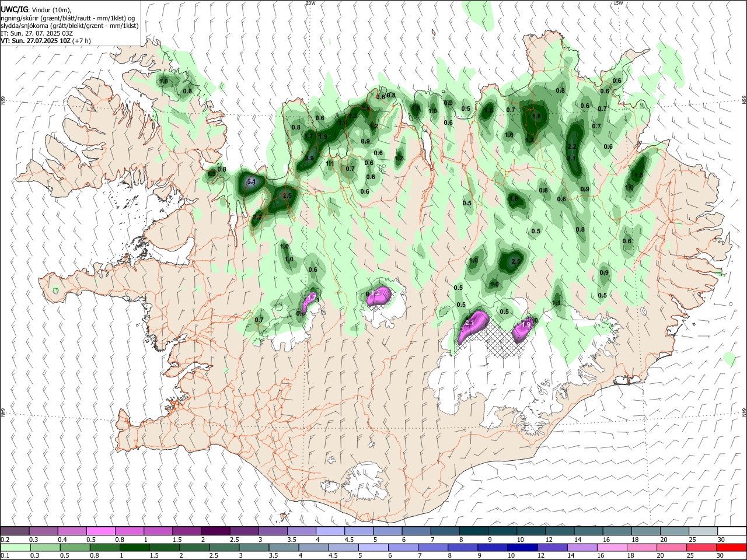The image size is (747, 560).
Task: Click the 12 label under upper scale
Action: coord(549,540)
